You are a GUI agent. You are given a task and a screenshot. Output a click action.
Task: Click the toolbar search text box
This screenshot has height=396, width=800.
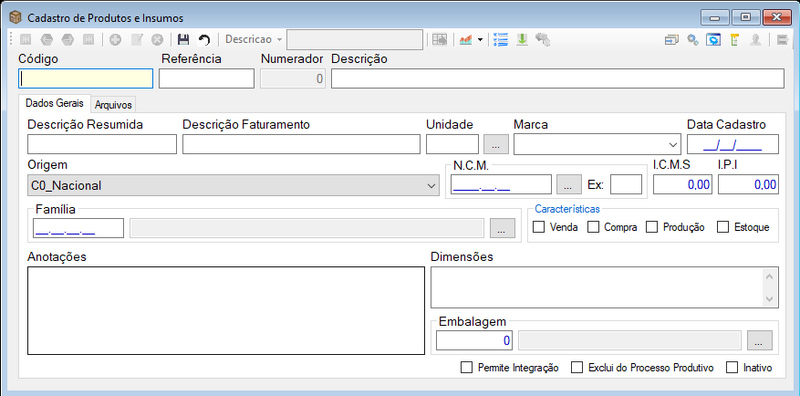tap(355, 39)
